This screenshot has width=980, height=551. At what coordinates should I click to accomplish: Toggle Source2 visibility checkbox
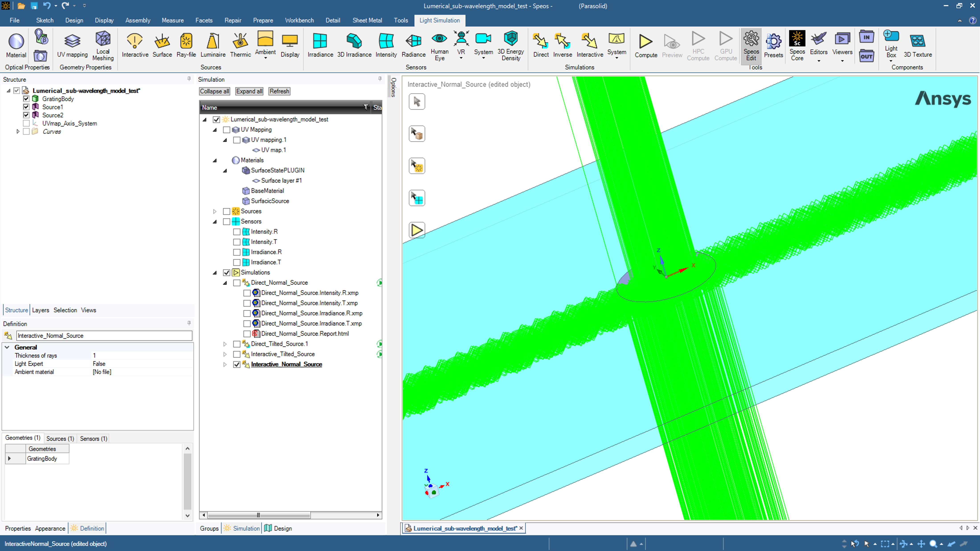click(x=26, y=115)
